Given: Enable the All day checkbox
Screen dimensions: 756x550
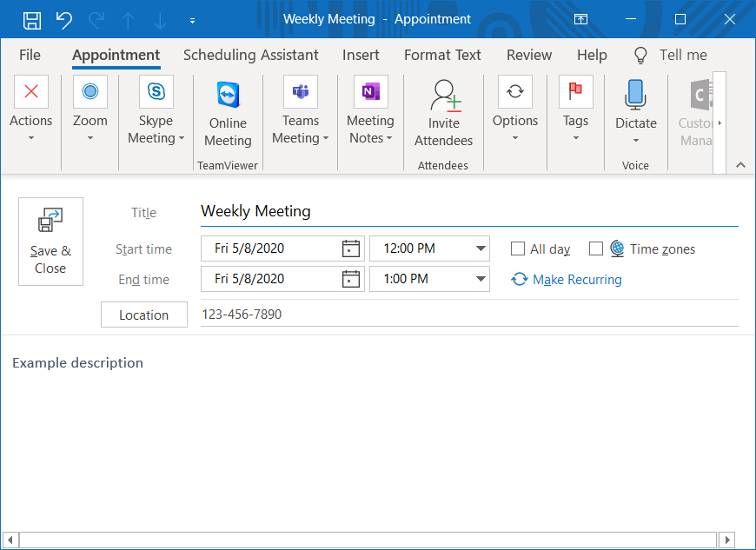Looking at the screenshot, I should coord(518,249).
